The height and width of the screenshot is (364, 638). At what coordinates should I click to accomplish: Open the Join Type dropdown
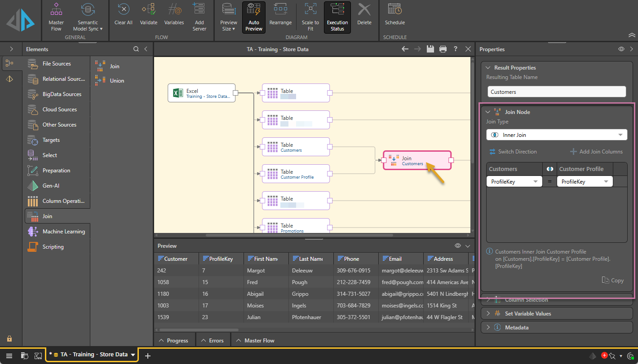[556, 135]
